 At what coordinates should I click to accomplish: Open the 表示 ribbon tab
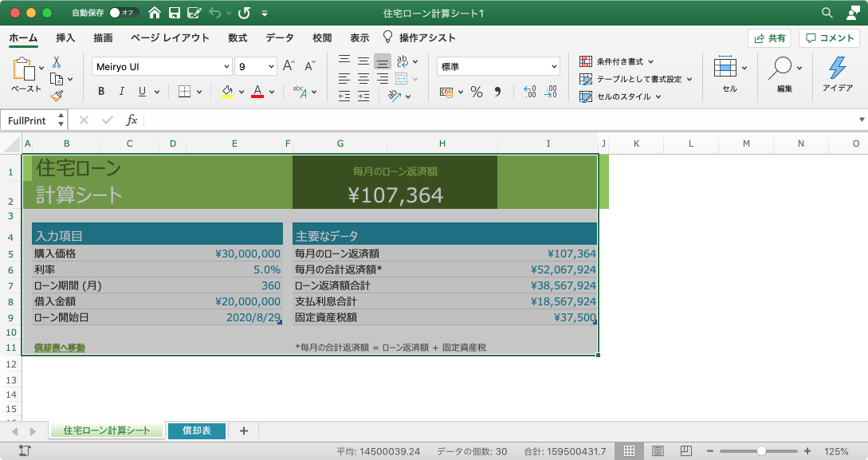[359, 37]
